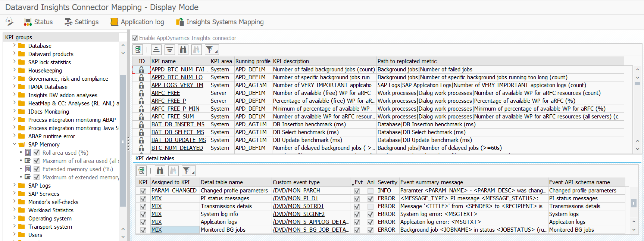Click the Users folder icon
Viewport: 644px width, 241px height.
tap(22, 235)
